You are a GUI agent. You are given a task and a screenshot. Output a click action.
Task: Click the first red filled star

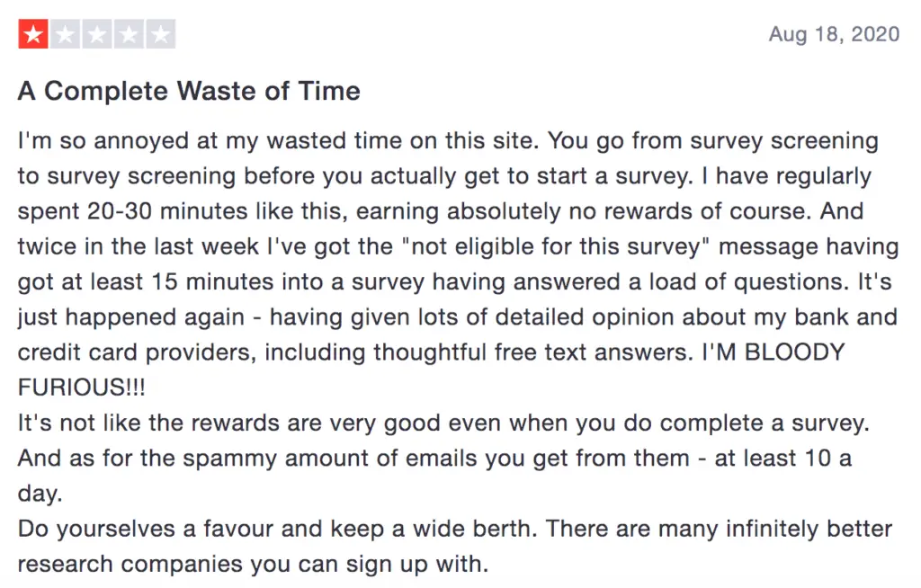[33, 34]
